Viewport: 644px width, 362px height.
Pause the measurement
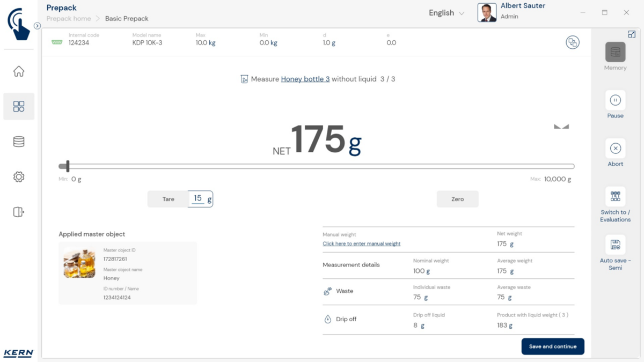(x=615, y=100)
